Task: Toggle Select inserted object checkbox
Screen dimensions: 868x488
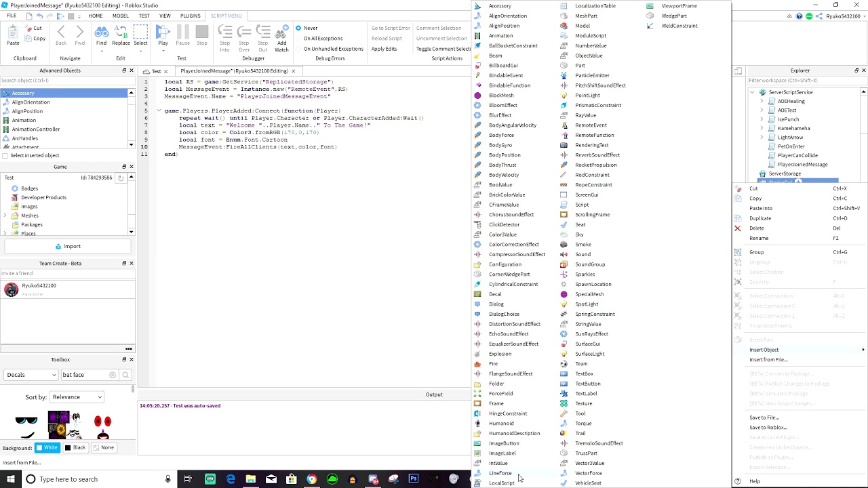Action: [x=5, y=156]
